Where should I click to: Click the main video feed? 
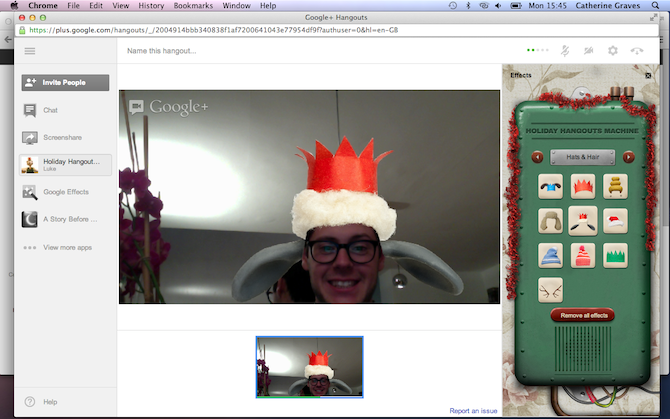tap(309, 197)
